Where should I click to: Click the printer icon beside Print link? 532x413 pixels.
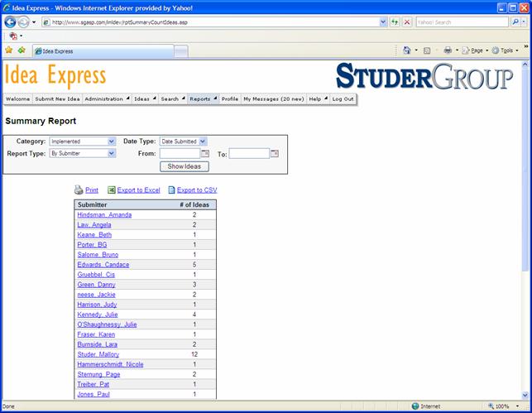(x=79, y=190)
